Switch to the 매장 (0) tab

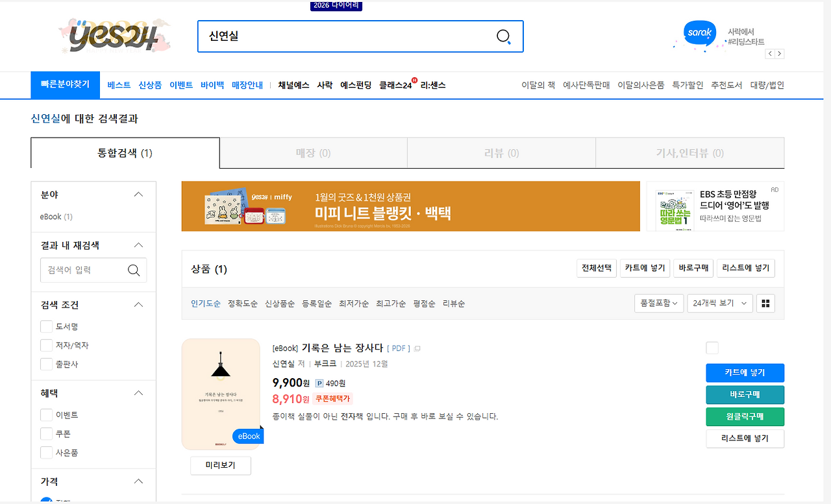coord(314,152)
